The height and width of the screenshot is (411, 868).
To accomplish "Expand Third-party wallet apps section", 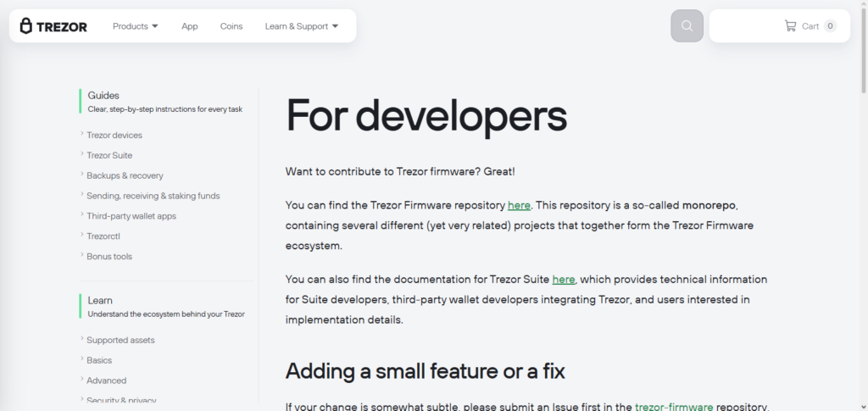I will point(131,216).
